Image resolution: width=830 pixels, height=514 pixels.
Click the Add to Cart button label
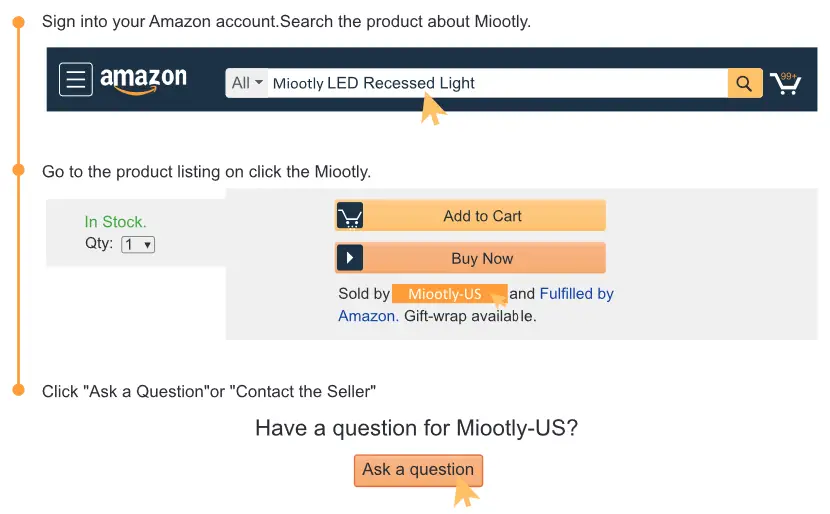tap(482, 216)
